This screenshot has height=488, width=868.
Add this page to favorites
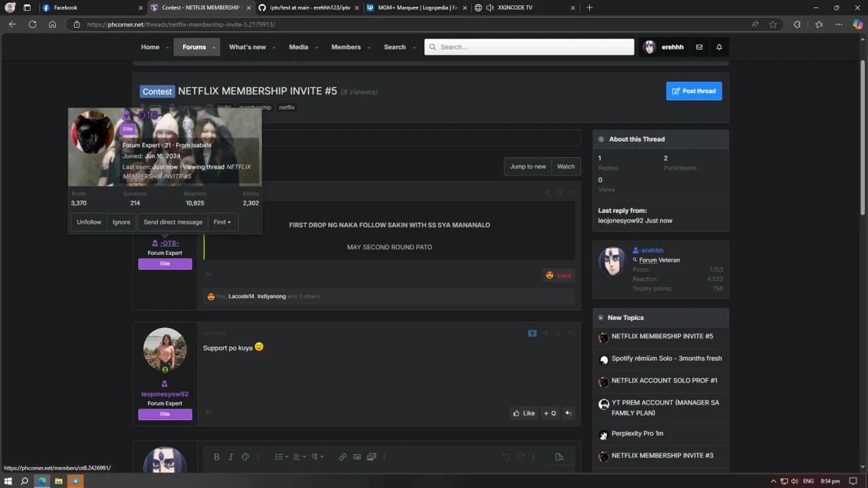(773, 24)
